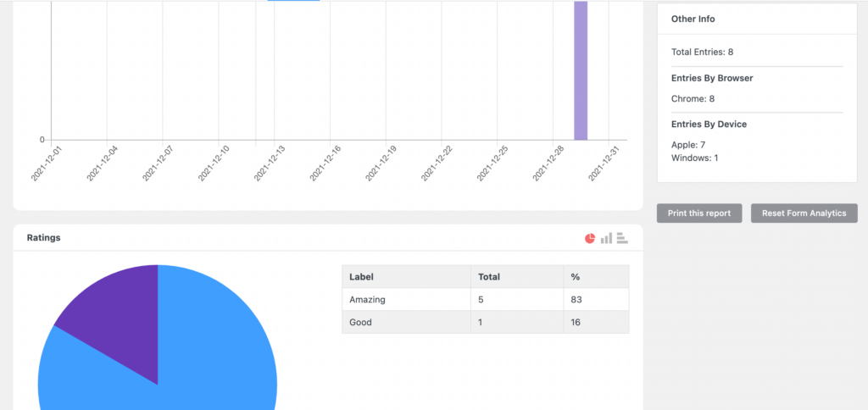Click the 2021-12-25 axis label
This screenshot has width=868, height=410.
click(491, 163)
